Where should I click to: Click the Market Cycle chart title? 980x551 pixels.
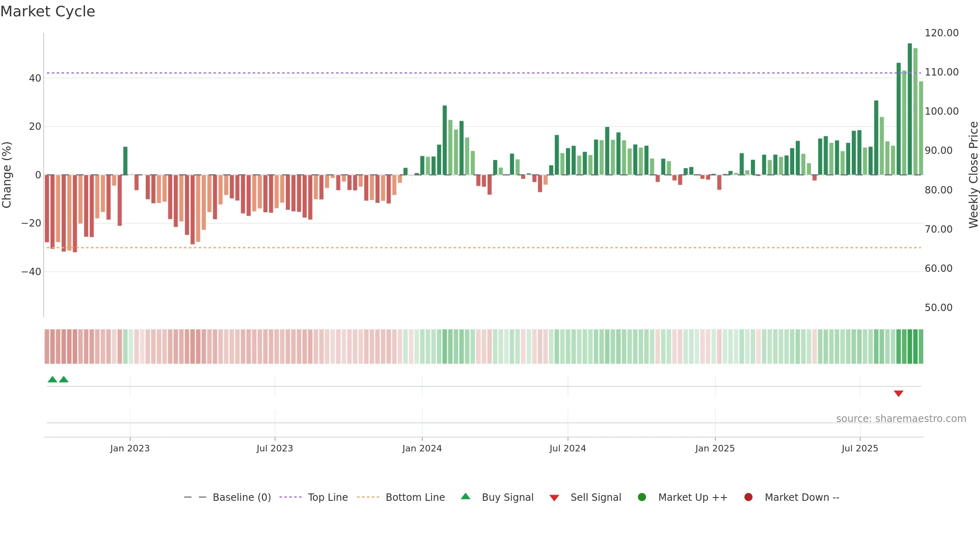tap(48, 11)
